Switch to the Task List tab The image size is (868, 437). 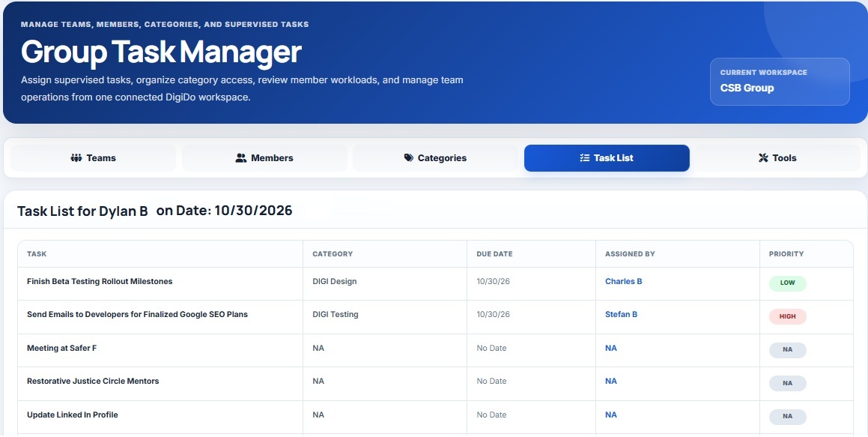coord(607,158)
